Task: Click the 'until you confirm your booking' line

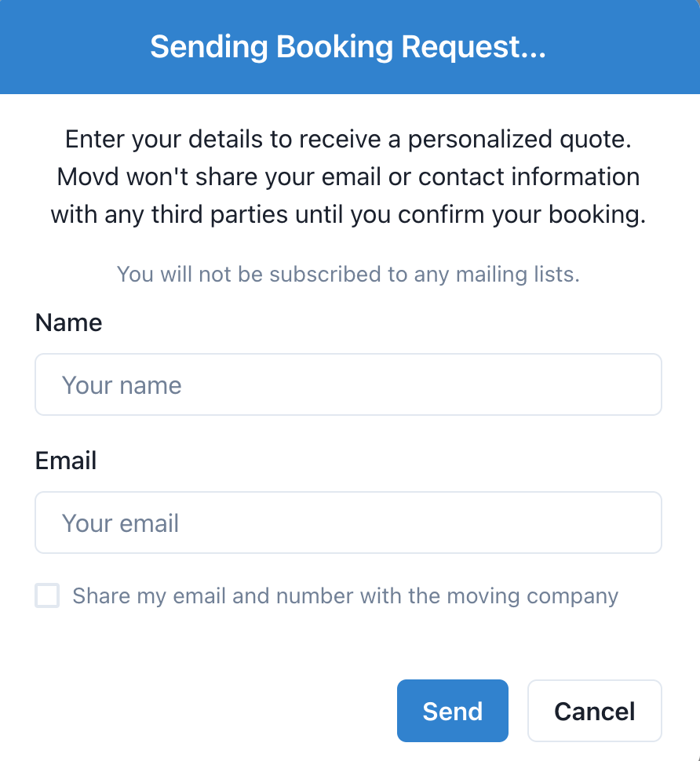Action: click(x=348, y=214)
